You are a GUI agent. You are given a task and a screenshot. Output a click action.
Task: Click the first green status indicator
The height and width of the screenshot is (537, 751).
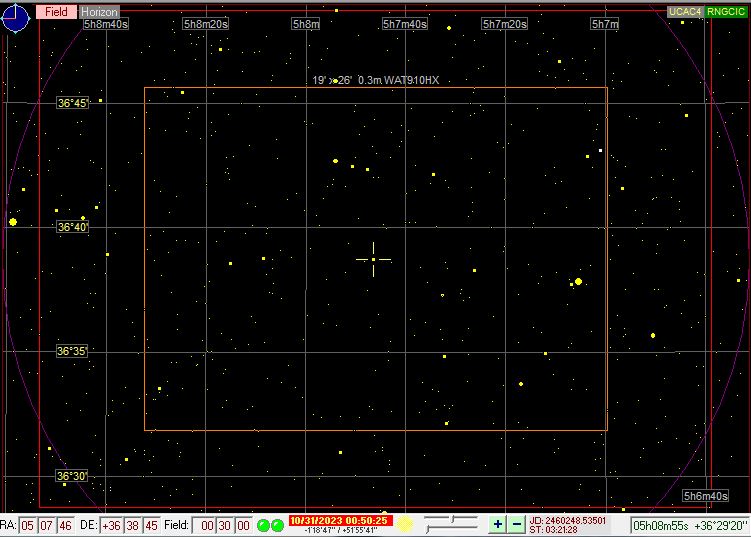(264, 525)
